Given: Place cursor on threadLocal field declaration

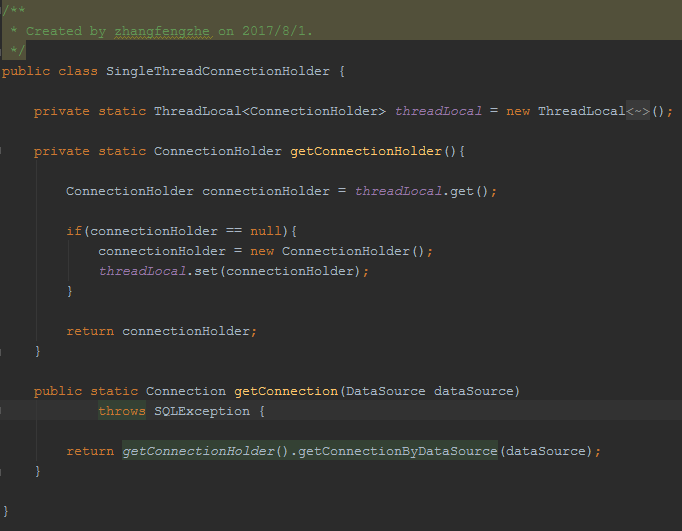Looking at the screenshot, I should [x=438, y=111].
